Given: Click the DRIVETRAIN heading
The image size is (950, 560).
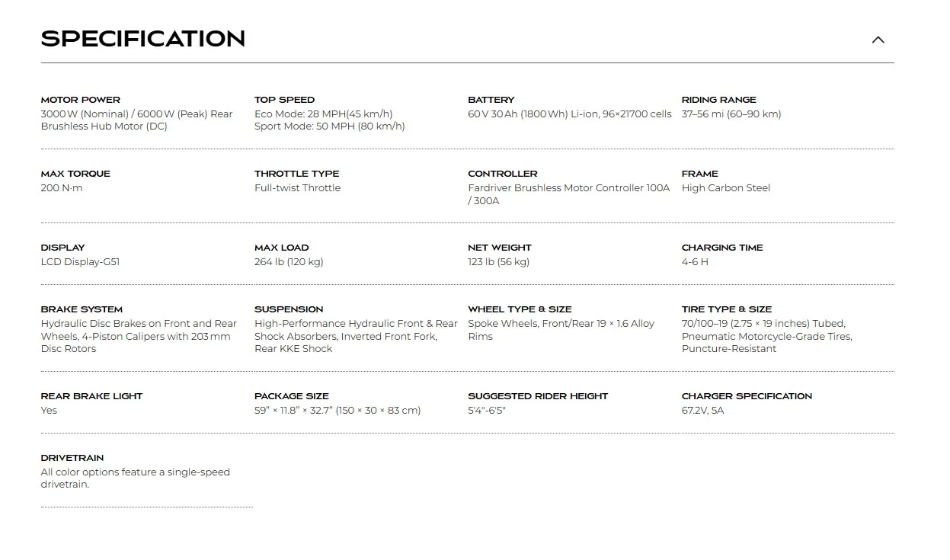Looking at the screenshot, I should coord(72,458).
